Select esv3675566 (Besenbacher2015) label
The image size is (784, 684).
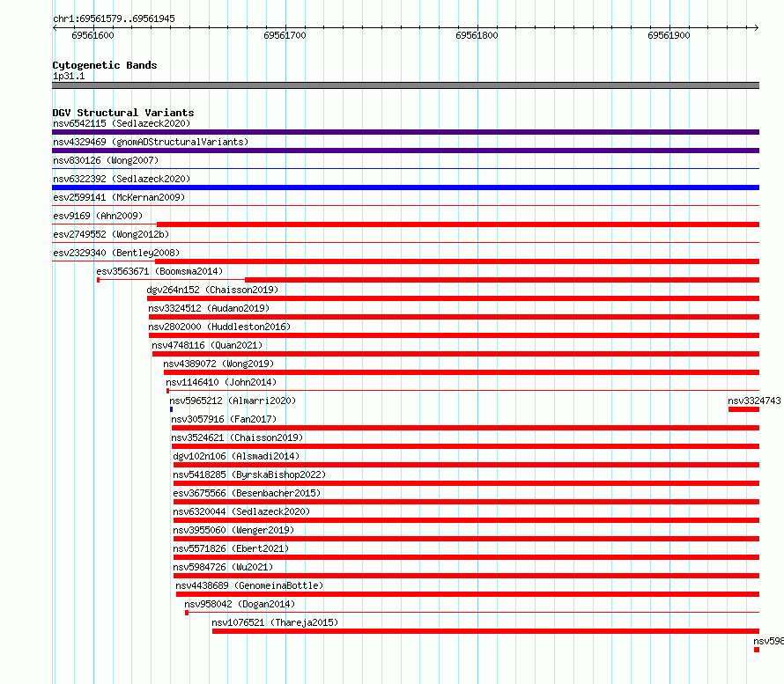click(x=247, y=493)
